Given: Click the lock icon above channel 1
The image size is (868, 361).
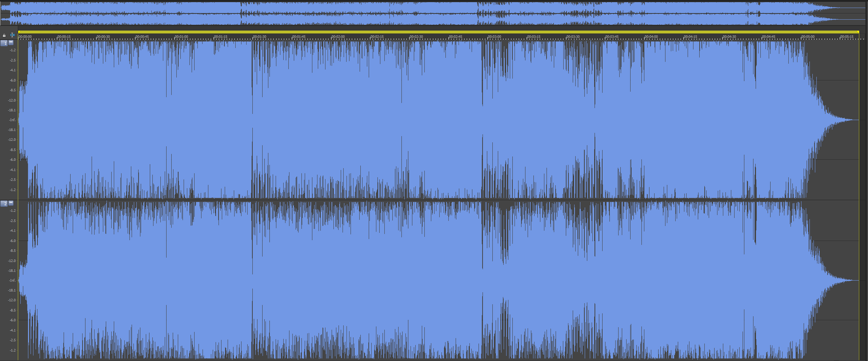Looking at the screenshot, I should click(4, 35).
